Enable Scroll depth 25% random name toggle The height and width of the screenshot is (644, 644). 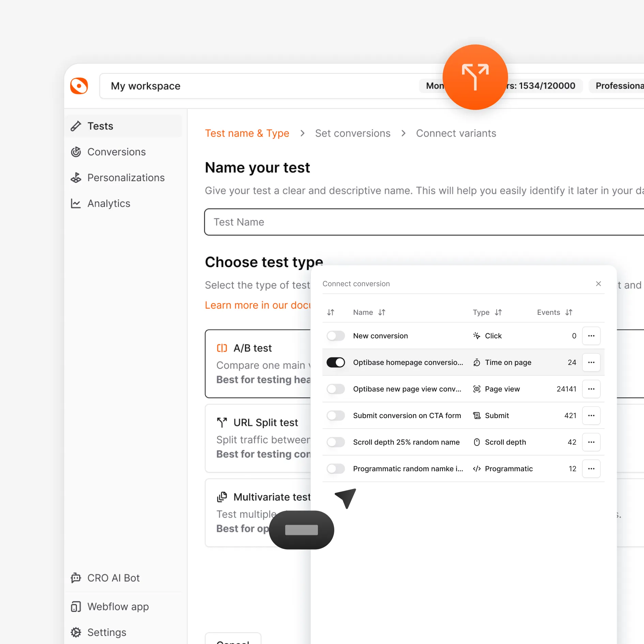pyautogui.click(x=336, y=442)
